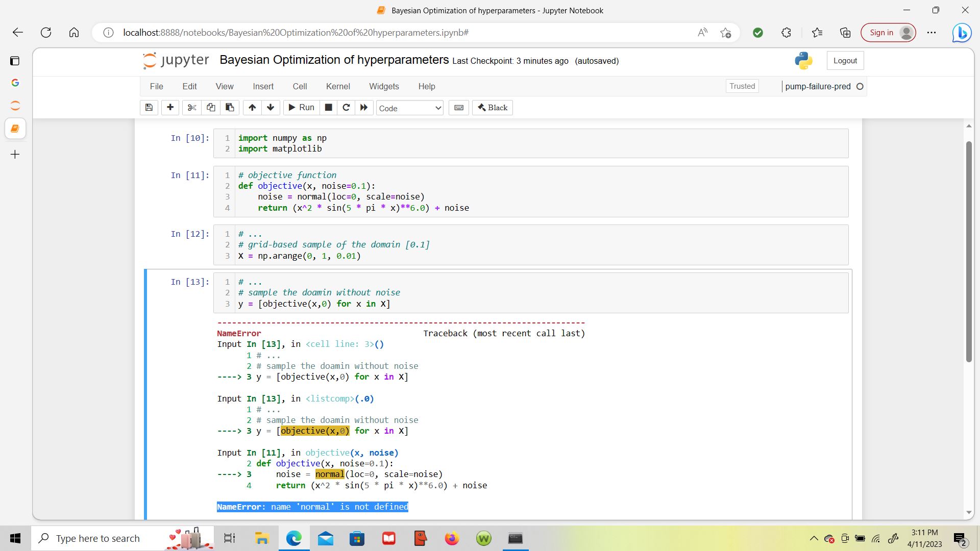Restart and run all with the fast-forward icon
The image size is (980, 551).
click(364, 108)
